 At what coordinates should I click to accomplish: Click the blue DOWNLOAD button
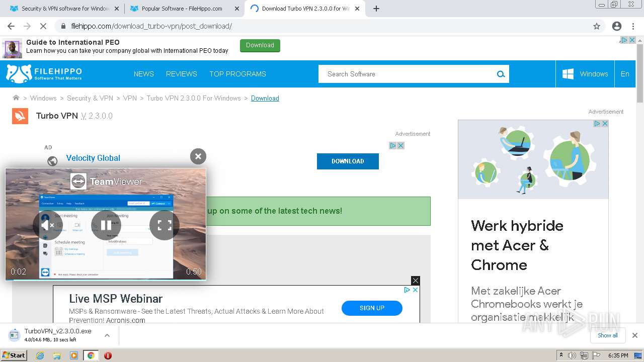(348, 161)
